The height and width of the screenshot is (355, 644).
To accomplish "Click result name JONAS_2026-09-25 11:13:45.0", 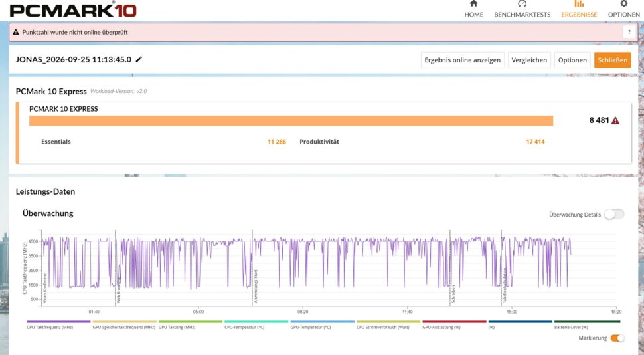I will point(74,60).
